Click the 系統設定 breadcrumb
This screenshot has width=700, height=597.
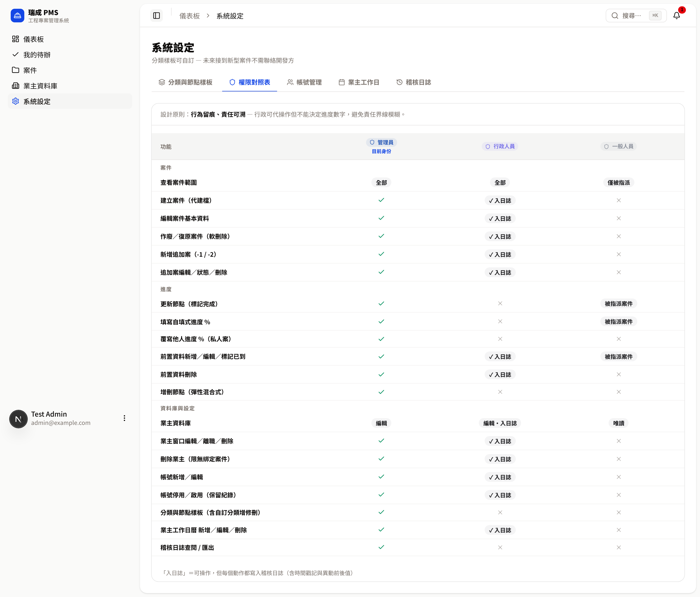[230, 16]
